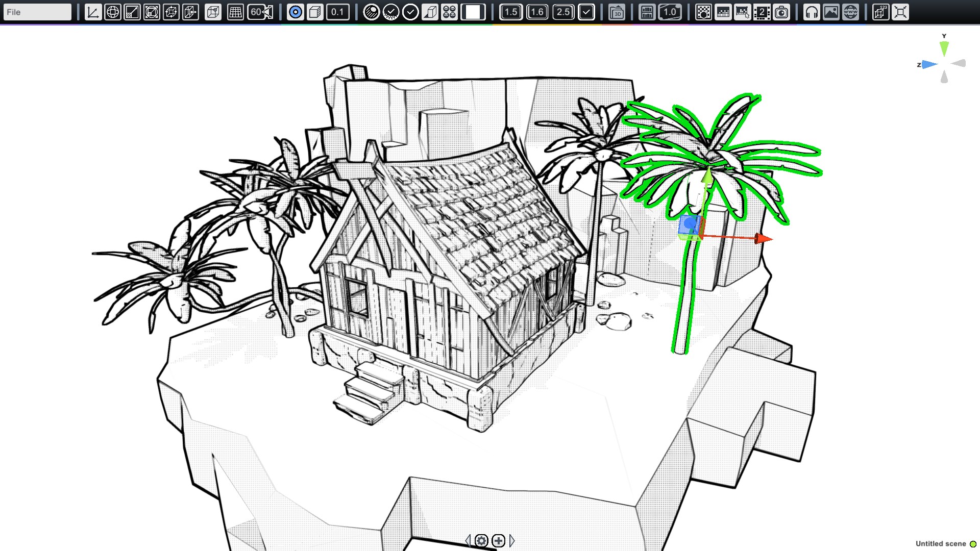Open the picture image icon

831,12
